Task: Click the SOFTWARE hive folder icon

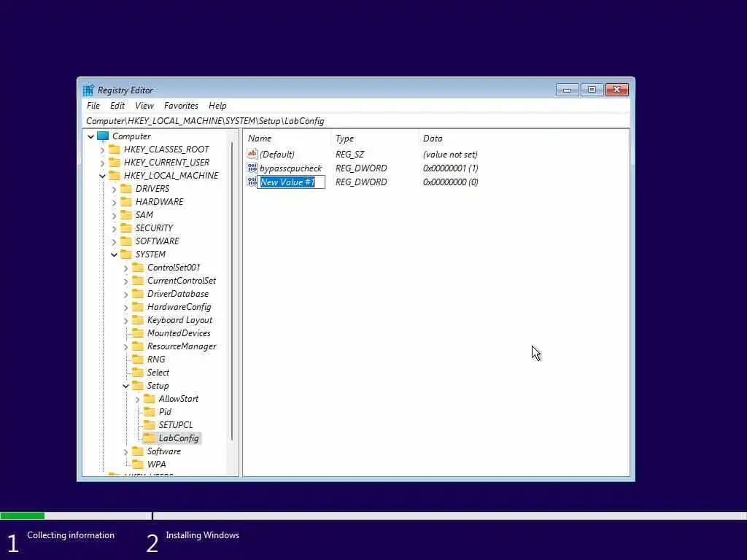Action: click(x=126, y=241)
